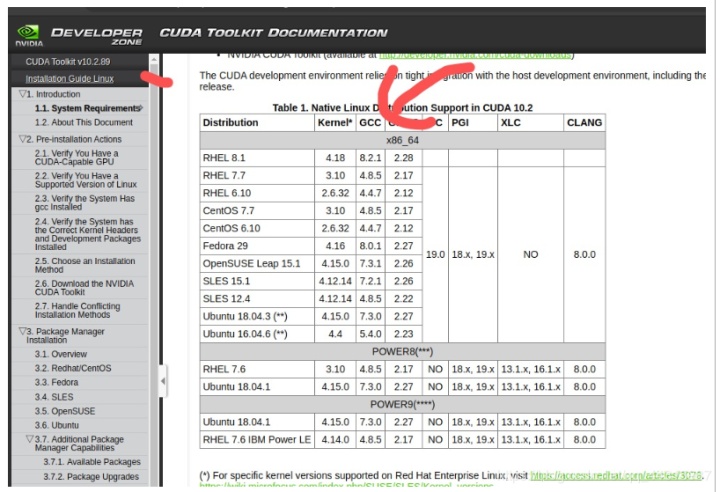Select the SLES 12.4 distribution cell

pyautogui.click(x=257, y=299)
